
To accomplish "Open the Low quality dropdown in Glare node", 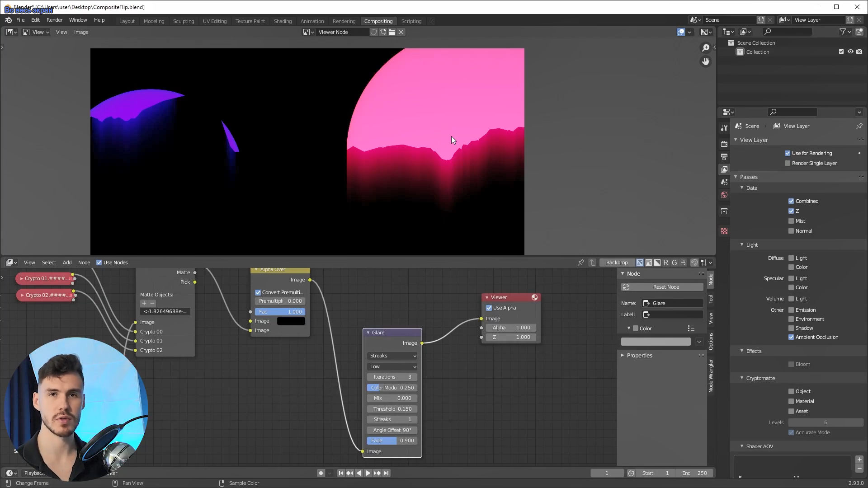I will [392, 366].
